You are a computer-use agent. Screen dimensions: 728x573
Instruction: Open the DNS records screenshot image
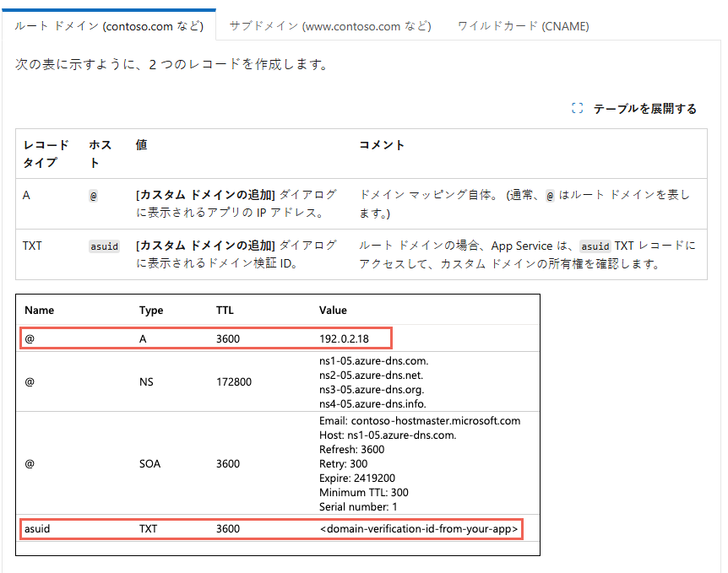coord(278,424)
